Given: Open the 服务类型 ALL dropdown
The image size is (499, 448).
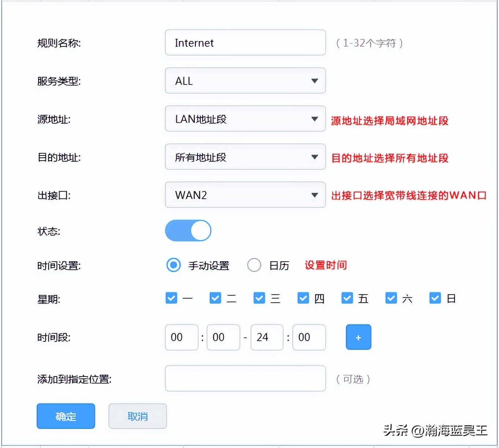Looking at the screenshot, I should point(245,81).
